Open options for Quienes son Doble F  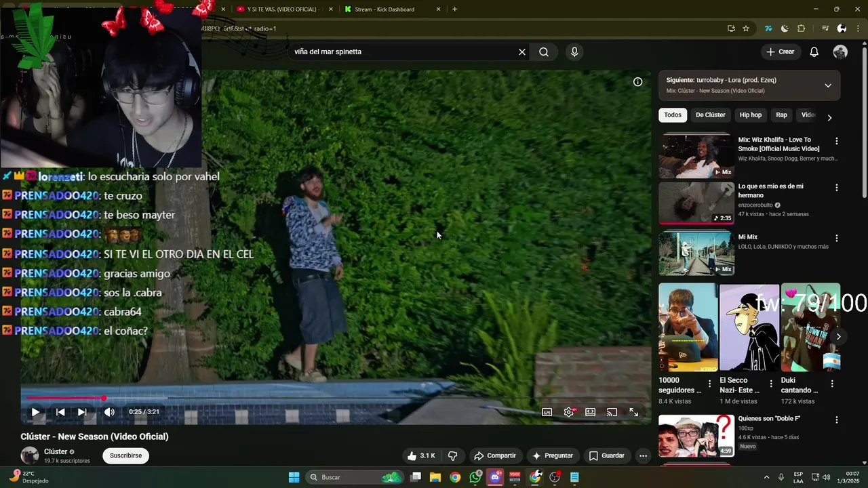click(x=837, y=420)
